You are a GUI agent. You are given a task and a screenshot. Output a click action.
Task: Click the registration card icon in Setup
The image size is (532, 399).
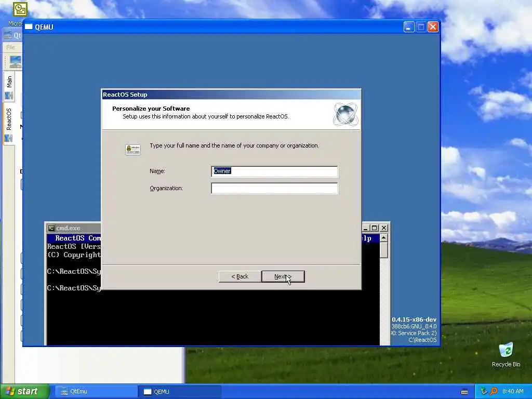(133, 149)
